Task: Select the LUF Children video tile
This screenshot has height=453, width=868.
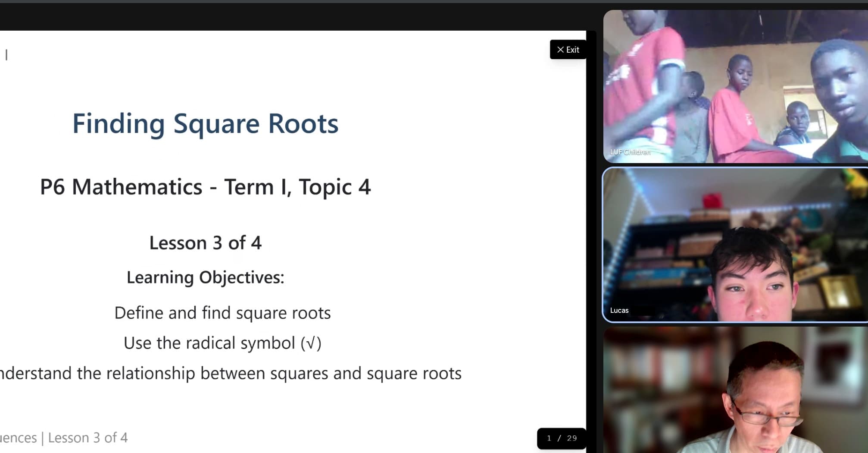Action: click(735, 86)
